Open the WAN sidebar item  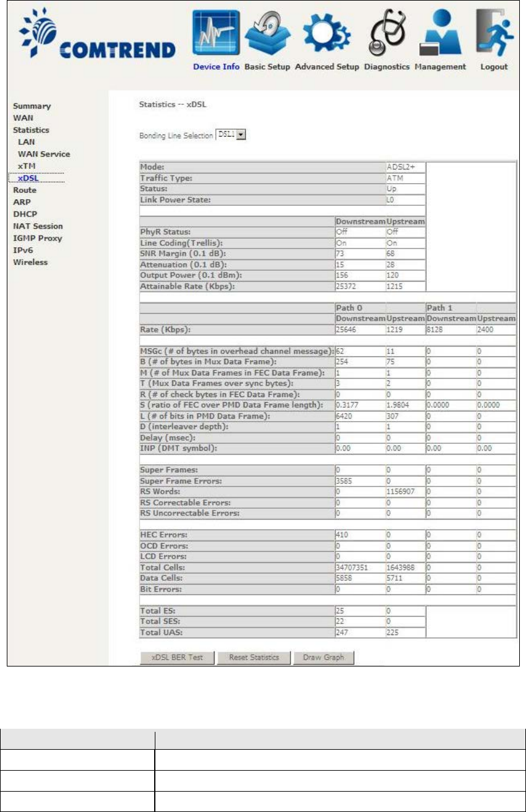click(x=23, y=118)
